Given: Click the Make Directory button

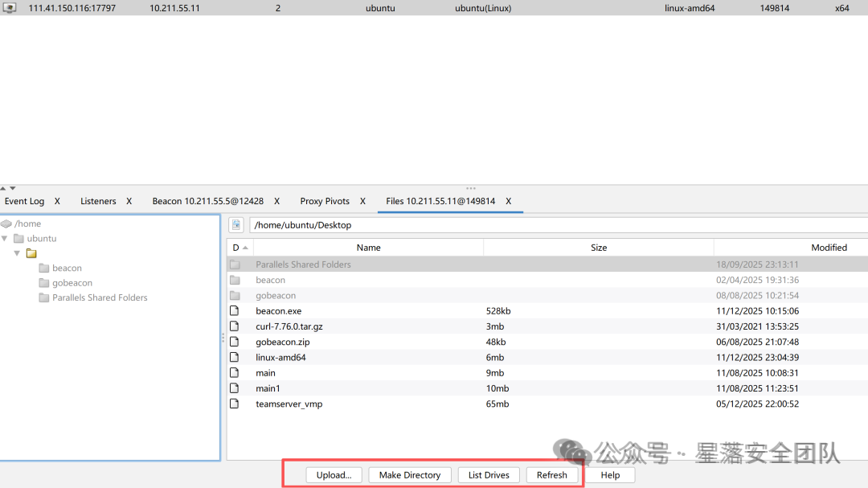Looking at the screenshot, I should tap(410, 474).
